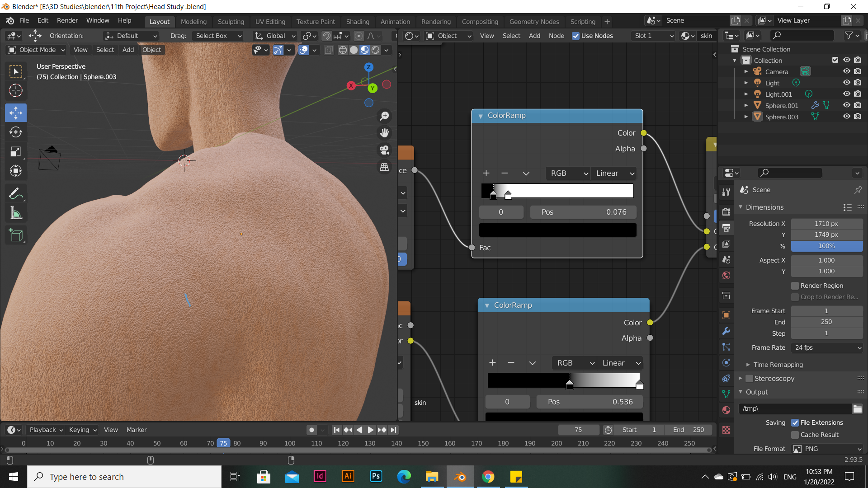Click the black color swatch in top ColorRamp
Screen dimensions: 868x488
click(557, 230)
